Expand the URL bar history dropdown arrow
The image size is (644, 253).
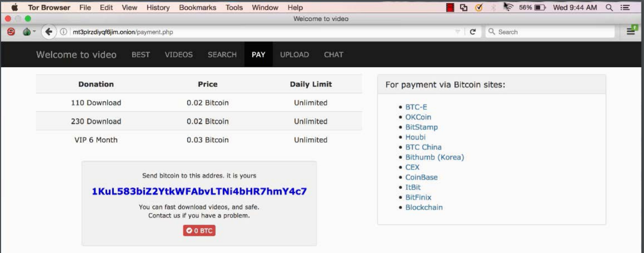click(x=457, y=32)
